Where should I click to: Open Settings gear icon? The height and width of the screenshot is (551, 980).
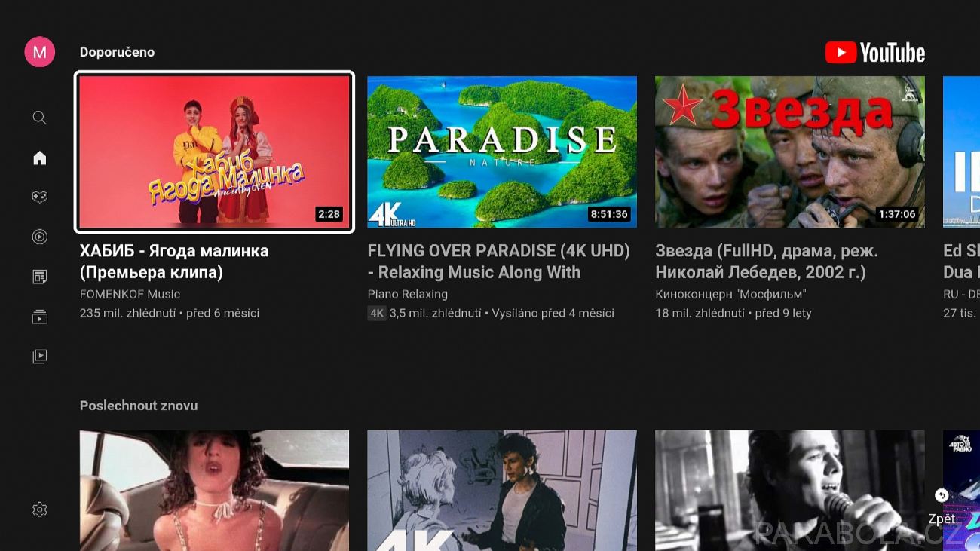pos(40,510)
